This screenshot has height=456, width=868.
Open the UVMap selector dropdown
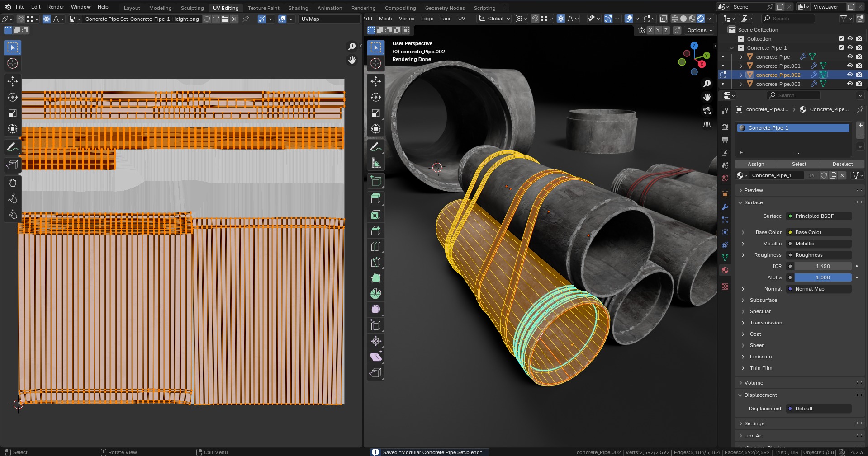(x=329, y=19)
